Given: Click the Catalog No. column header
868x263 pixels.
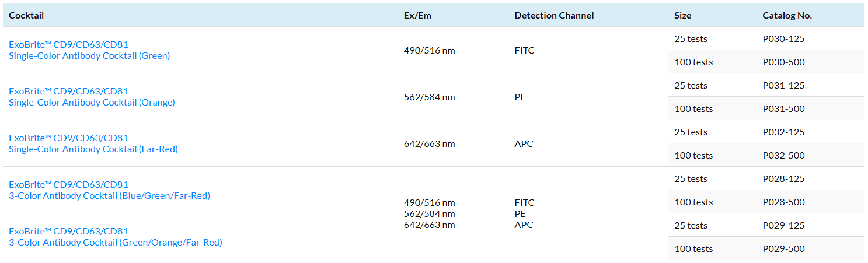Looking at the screenshot, I should [787, 16].
